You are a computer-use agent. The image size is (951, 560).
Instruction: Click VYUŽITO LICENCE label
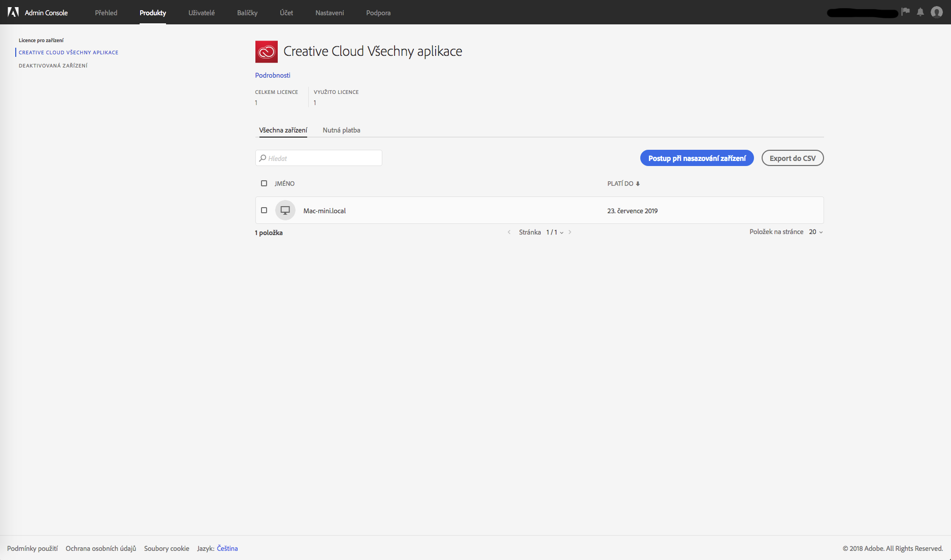click(x=336, y=92)
